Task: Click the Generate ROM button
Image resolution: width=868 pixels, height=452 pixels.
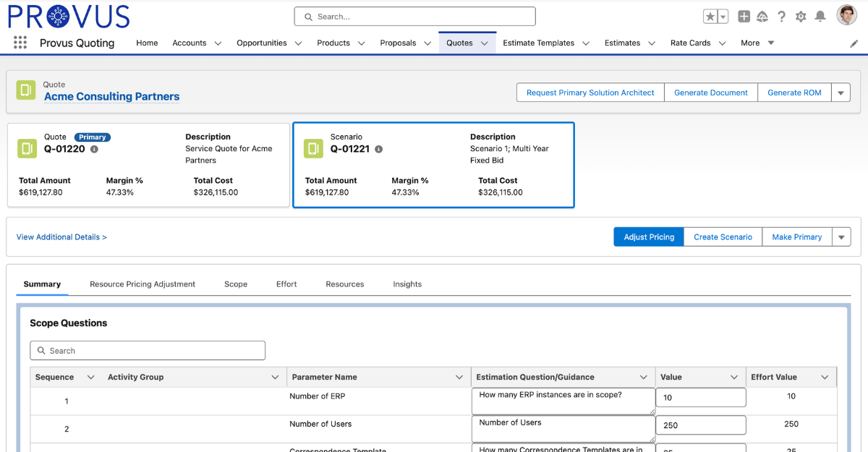Action: [x=794, y=93]
